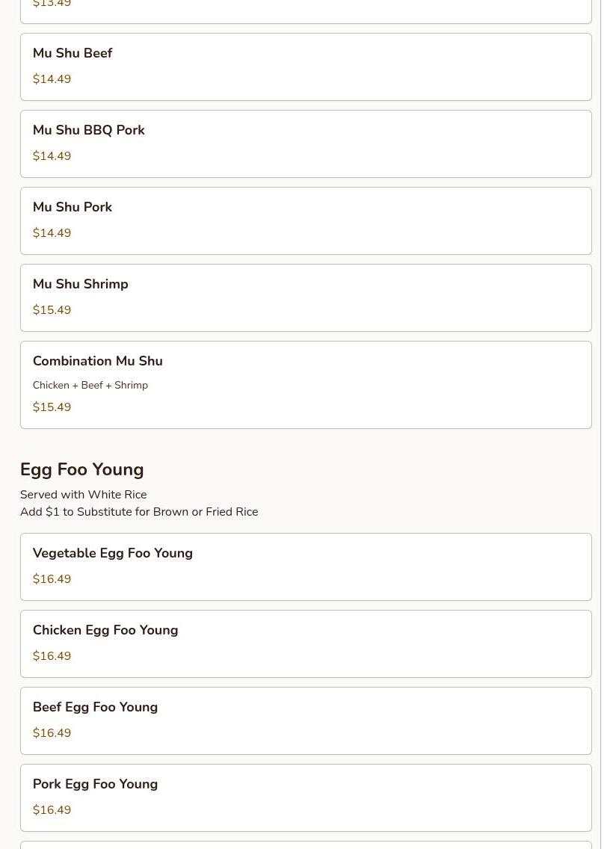Click the Served with White Rice note
The width and height of the screenshot is (616, 849).
[83, 495]
